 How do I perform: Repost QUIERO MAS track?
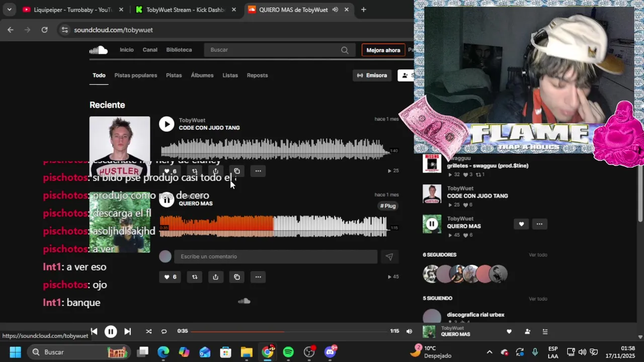pyautogui.click(x=195, y=277)
